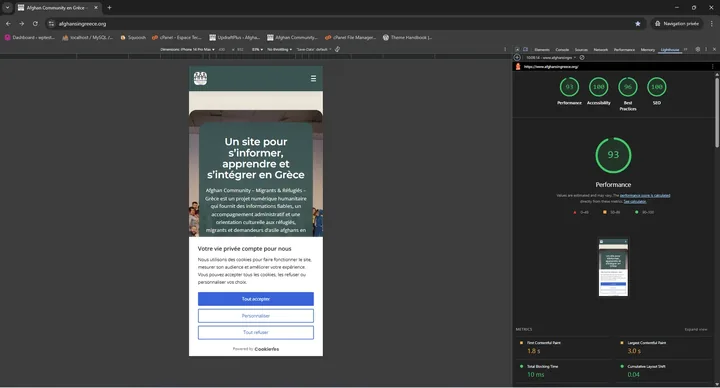Select the inspect element tool in DevTools
Viewport: 720px width, 388px height.
(x=518, y=50)
